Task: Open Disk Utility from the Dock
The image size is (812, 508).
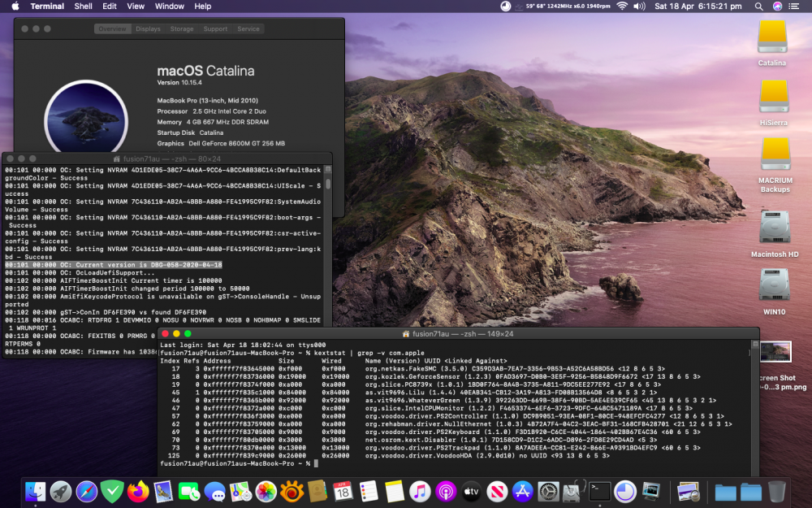Action: [x=574, y=492]
